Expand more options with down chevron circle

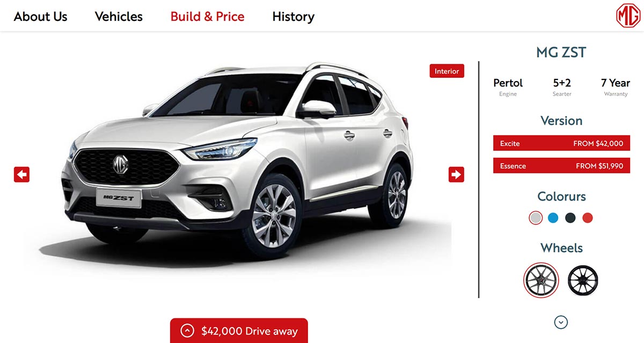click(x=561, y=322)
